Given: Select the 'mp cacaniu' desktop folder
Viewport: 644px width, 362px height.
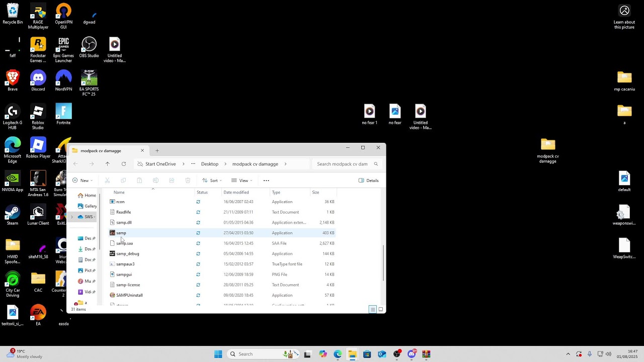Looking at the screenshot, I should 624,81.
